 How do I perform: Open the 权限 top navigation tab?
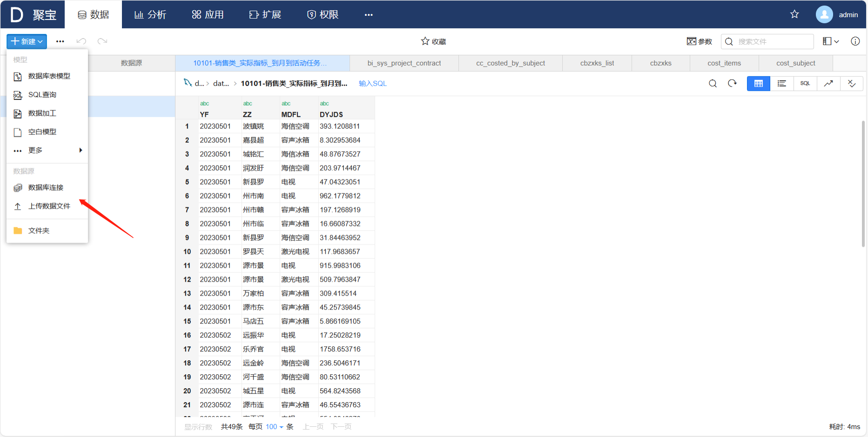coord(323,14)
